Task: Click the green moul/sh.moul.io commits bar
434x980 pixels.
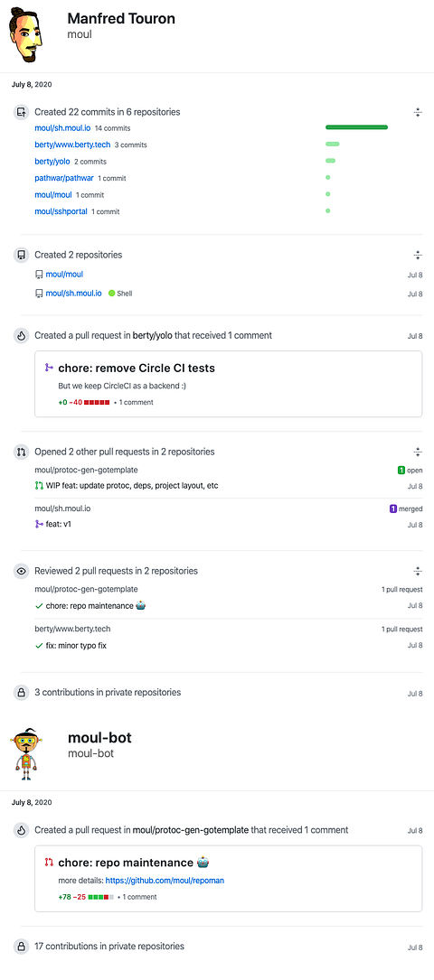Action: click(x=356, y=127)
